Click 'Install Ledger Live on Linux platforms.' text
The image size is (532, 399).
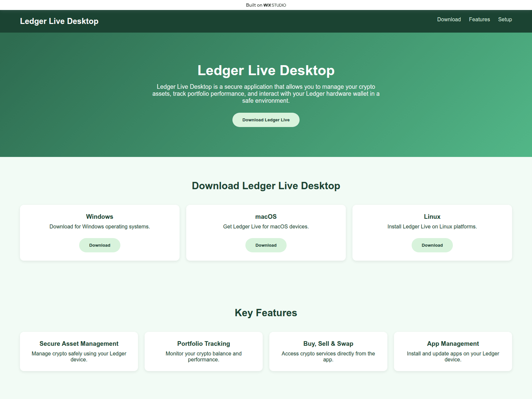pos(432,226)
